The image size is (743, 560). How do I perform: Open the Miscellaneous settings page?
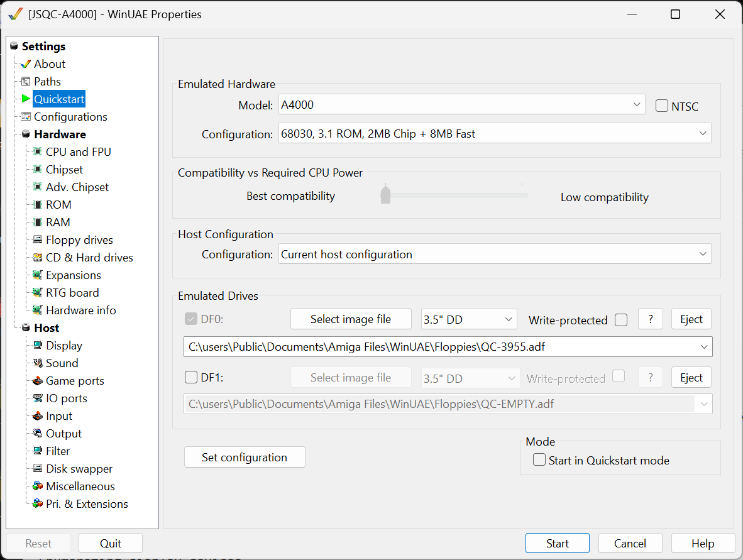pyautogui.click(x=80, y=486)
